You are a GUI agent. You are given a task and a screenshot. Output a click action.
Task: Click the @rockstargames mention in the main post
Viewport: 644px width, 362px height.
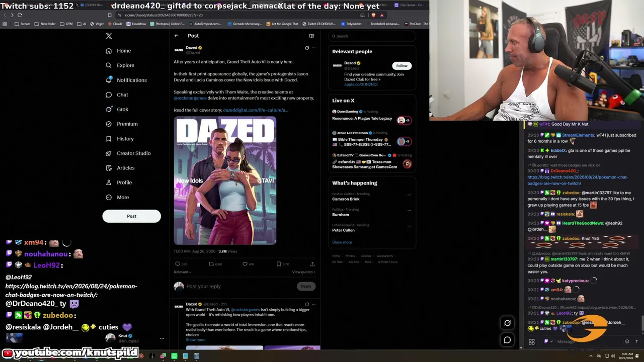coord(190,98)
